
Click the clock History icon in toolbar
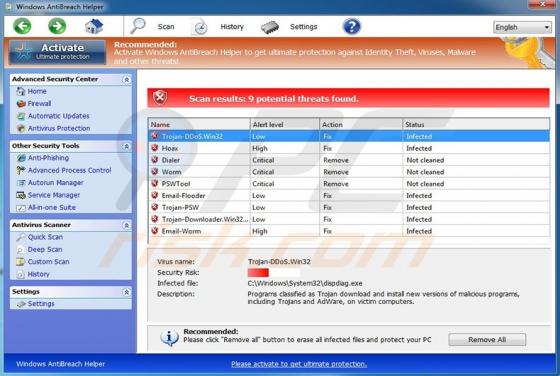(x=200, y=27)
